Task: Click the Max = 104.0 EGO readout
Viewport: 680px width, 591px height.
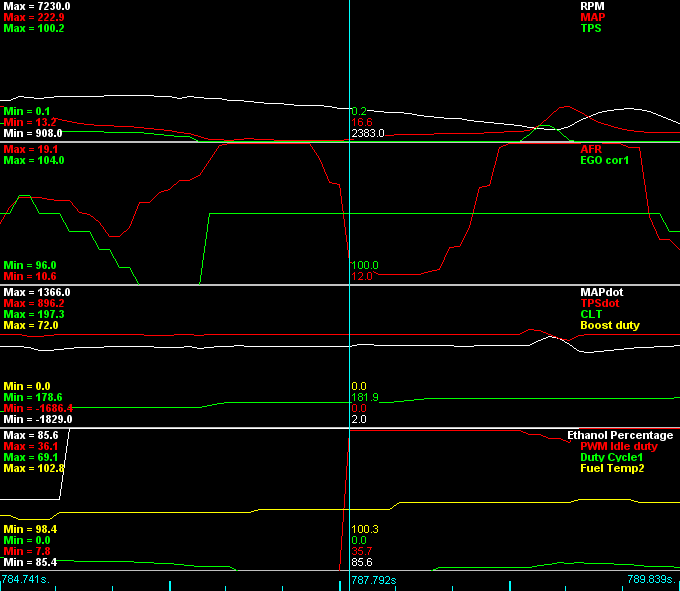Action: (x=34, y=160)
